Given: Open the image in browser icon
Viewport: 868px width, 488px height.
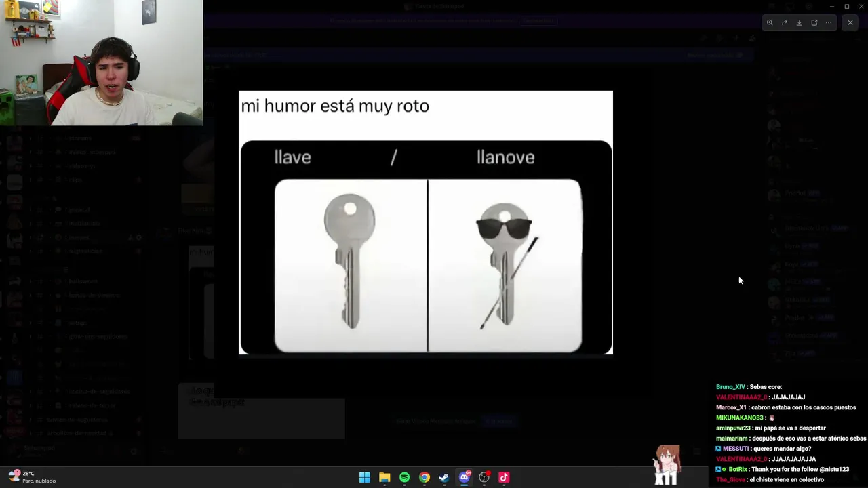Looking at the screenshot, I should pos(814,22).
